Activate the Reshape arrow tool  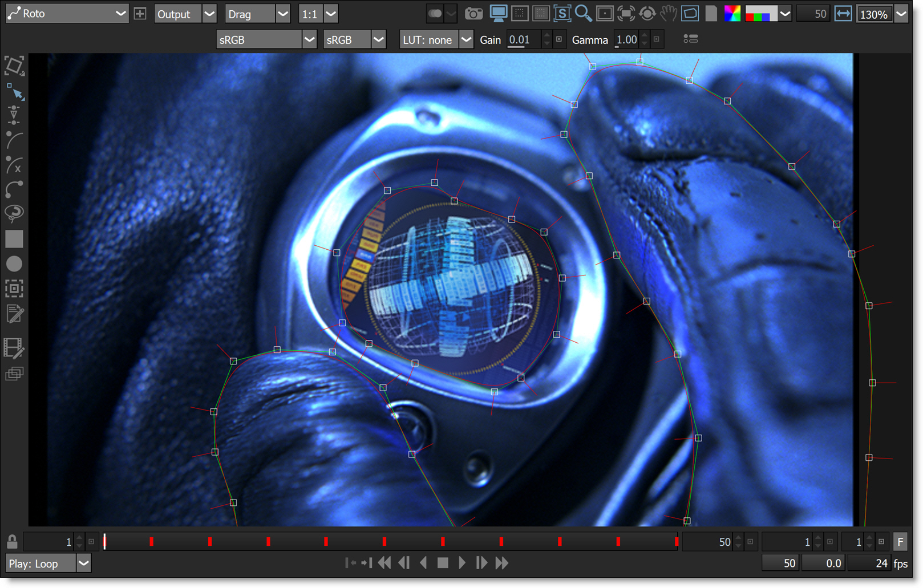[15, 92]
